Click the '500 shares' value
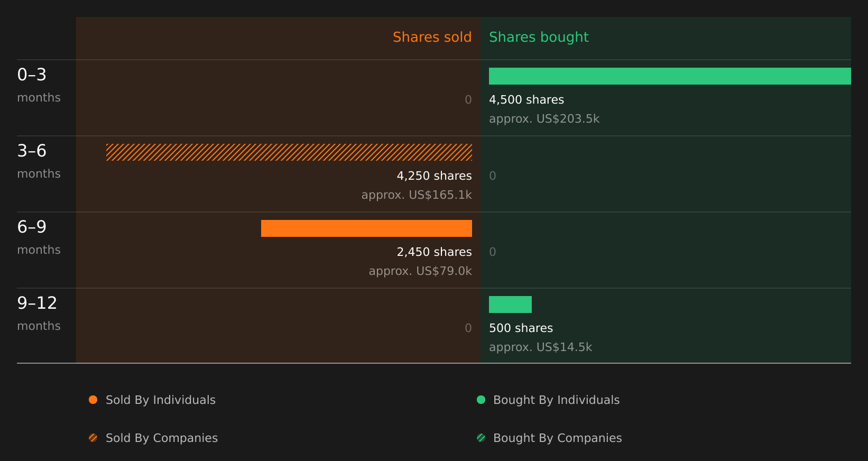 pos(521,328)
